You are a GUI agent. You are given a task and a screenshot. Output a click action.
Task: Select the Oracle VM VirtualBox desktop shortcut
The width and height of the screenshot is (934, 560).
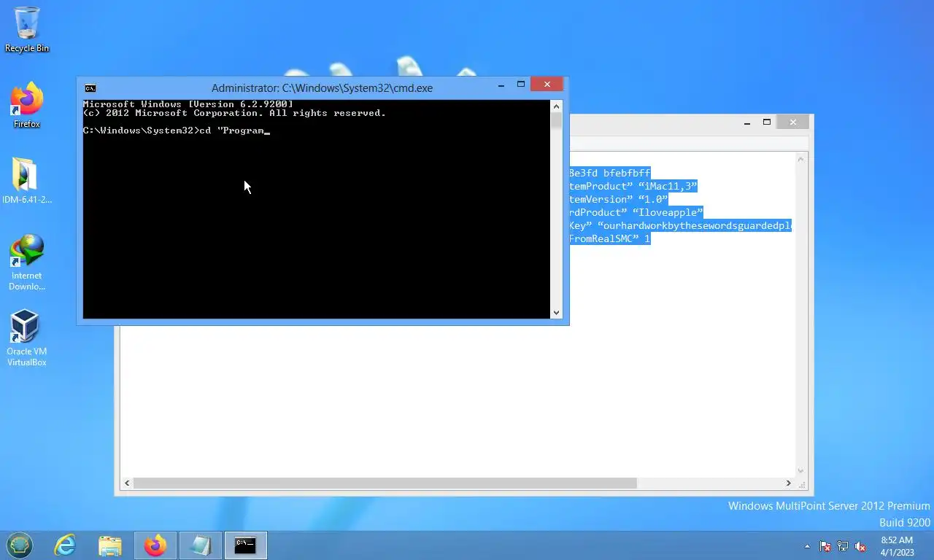point(27,338)
